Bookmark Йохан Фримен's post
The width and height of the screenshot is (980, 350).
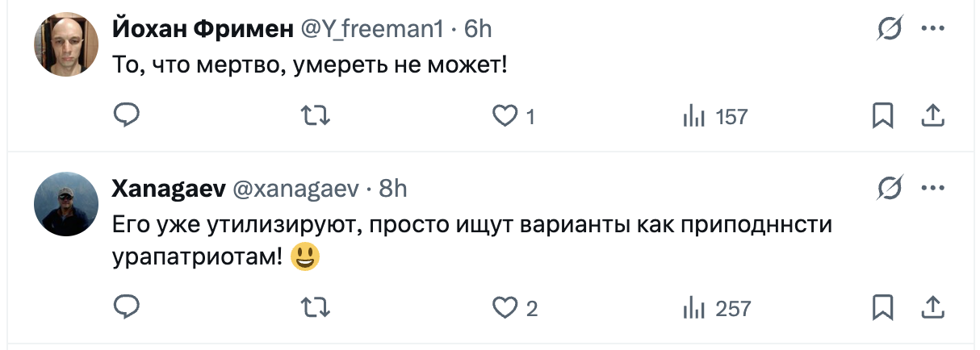882,116
